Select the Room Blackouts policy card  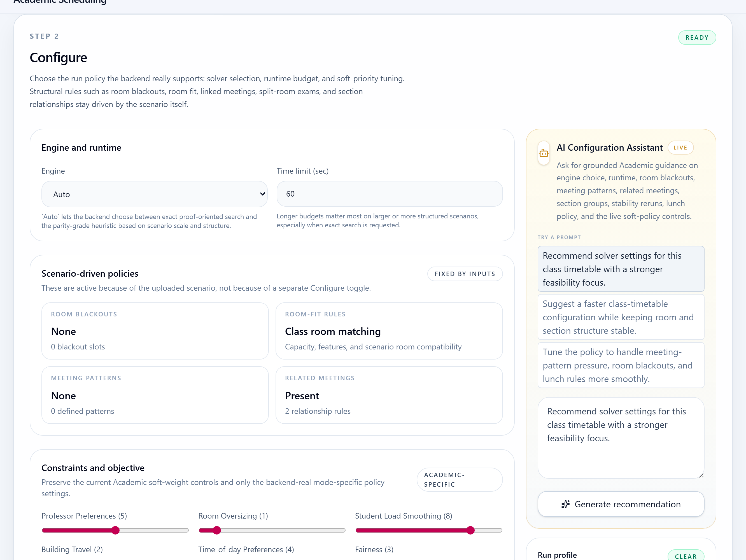click(x=155, y=331)
